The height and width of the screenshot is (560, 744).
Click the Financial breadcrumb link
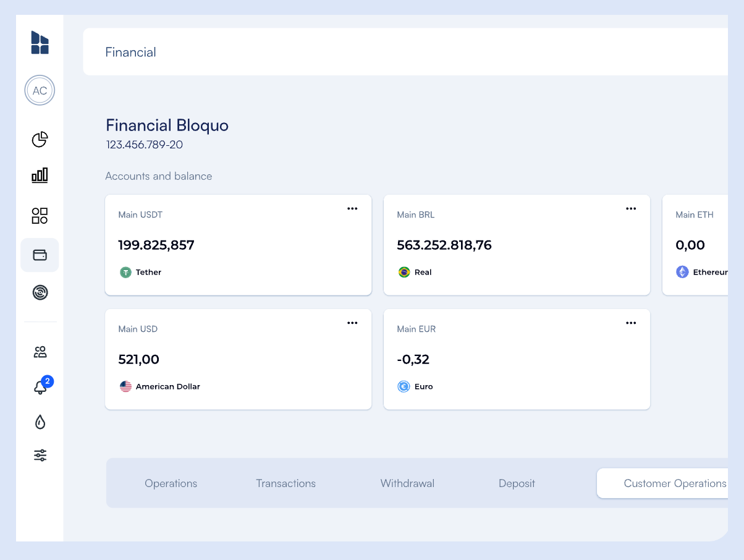130,52
